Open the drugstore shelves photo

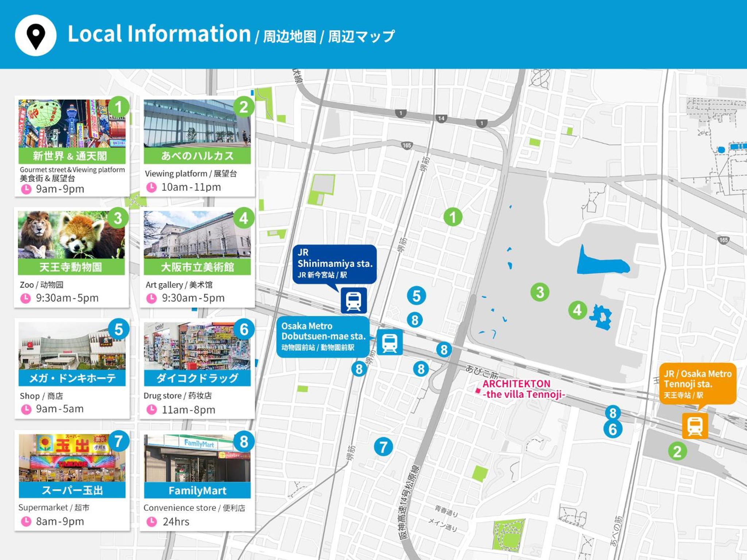pos(197,346)
